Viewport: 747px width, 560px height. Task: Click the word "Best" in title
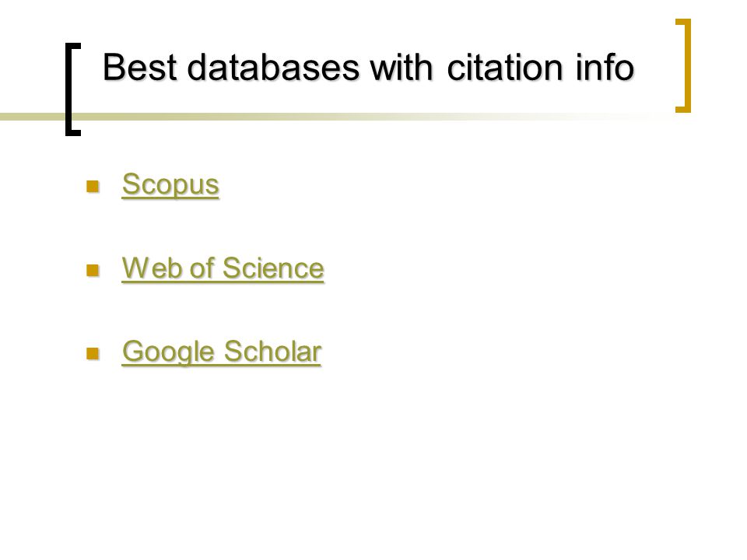pos(140,68)
